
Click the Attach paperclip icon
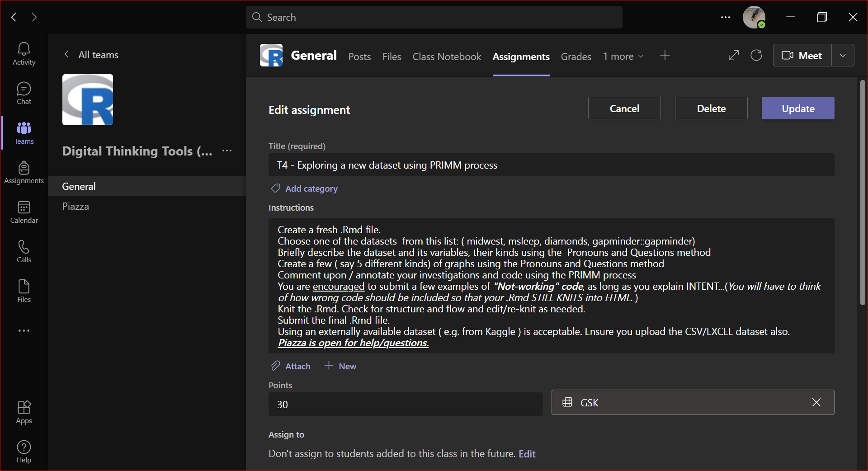[275, 366]
